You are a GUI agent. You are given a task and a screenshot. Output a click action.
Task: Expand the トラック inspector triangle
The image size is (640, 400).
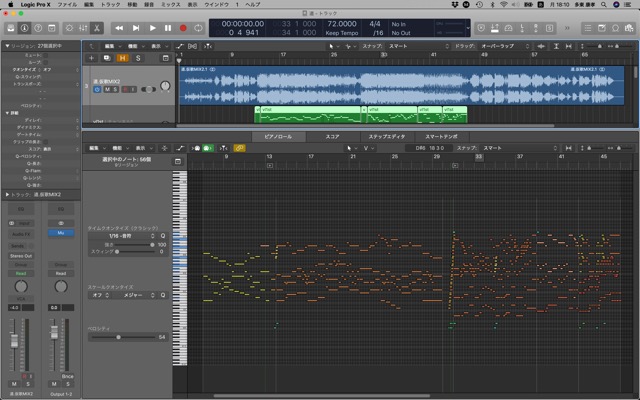click(x=7, y=195)
